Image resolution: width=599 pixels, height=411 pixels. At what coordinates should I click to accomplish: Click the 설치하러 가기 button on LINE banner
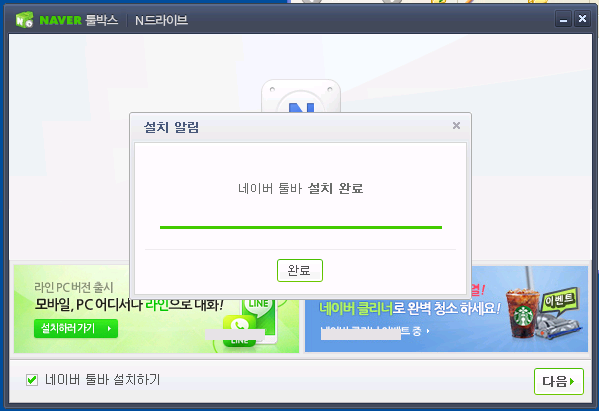point(76,328)
